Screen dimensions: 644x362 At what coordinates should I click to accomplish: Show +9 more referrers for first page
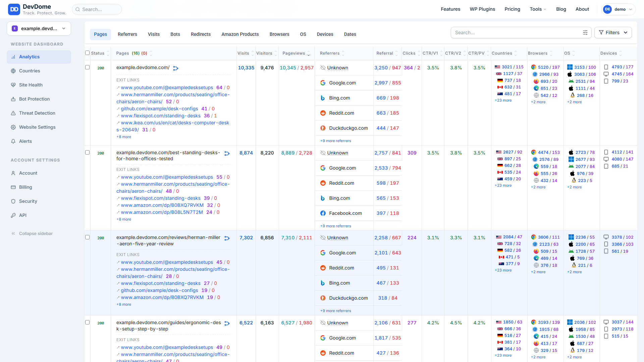(335, 141)
